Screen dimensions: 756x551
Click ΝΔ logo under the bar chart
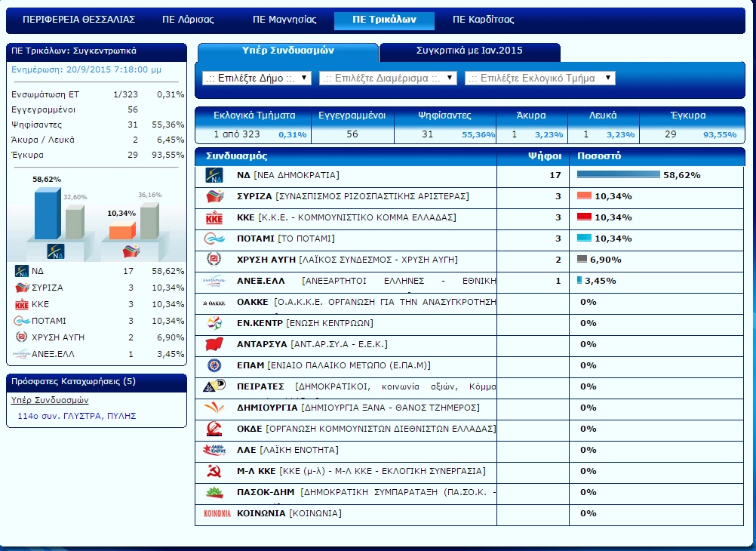[56, 251]
